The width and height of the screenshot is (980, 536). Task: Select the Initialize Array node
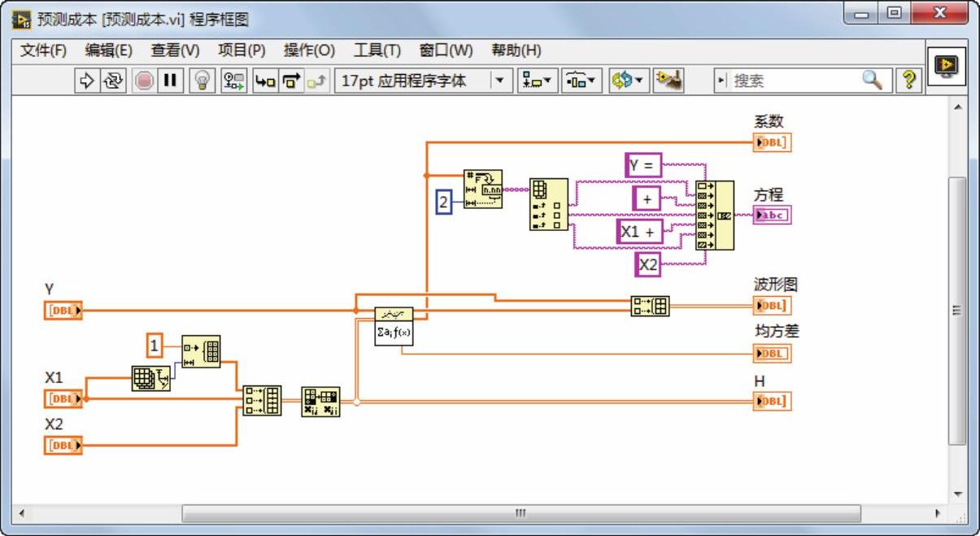click(x=201, y=352)
